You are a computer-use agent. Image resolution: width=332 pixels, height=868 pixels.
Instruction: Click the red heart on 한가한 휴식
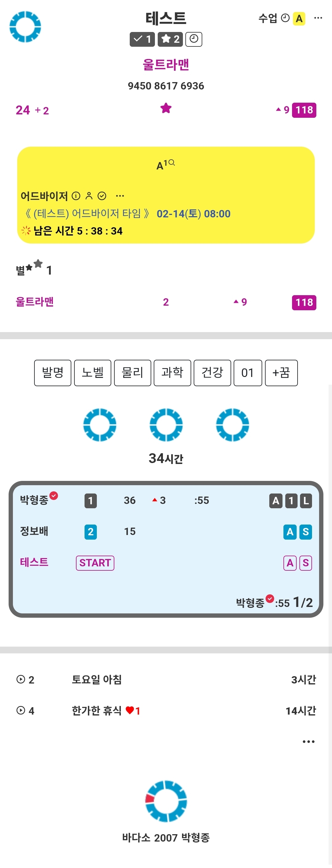pyautogui.click(x=130, y=710)
